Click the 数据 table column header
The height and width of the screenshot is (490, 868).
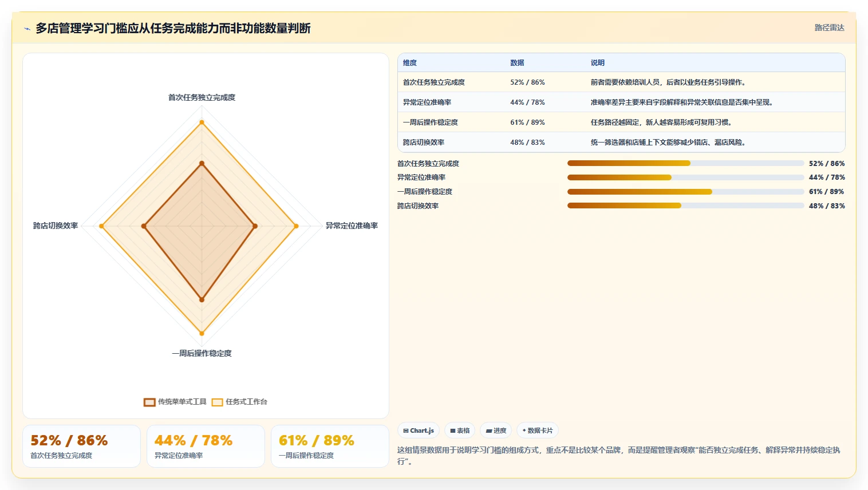517,63
